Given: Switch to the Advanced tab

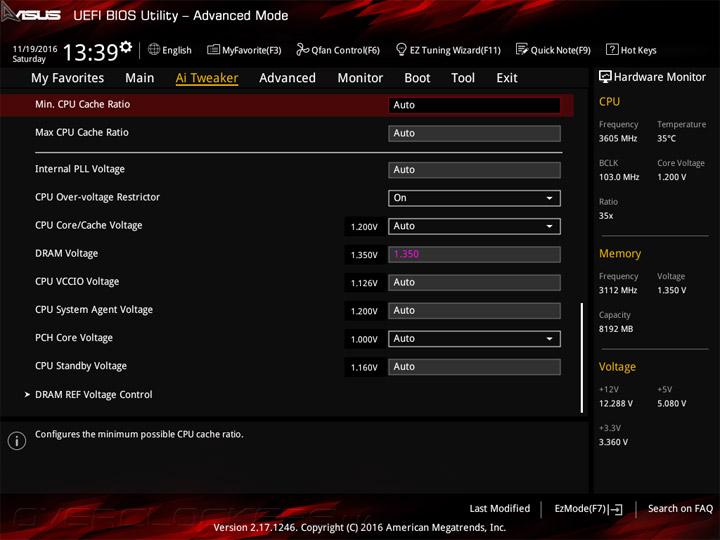Looking at the screenshot, I should pyautogui.click(x=287, y=78).
